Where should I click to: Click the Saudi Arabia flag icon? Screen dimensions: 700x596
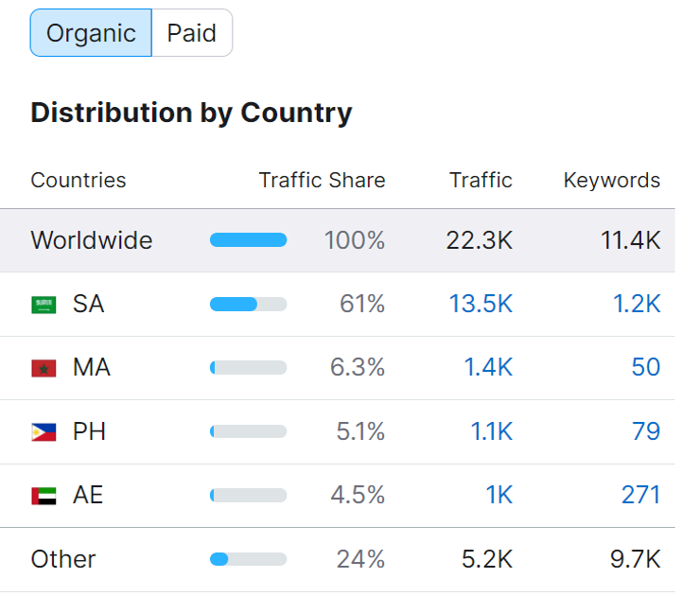[x=44, y=305]
